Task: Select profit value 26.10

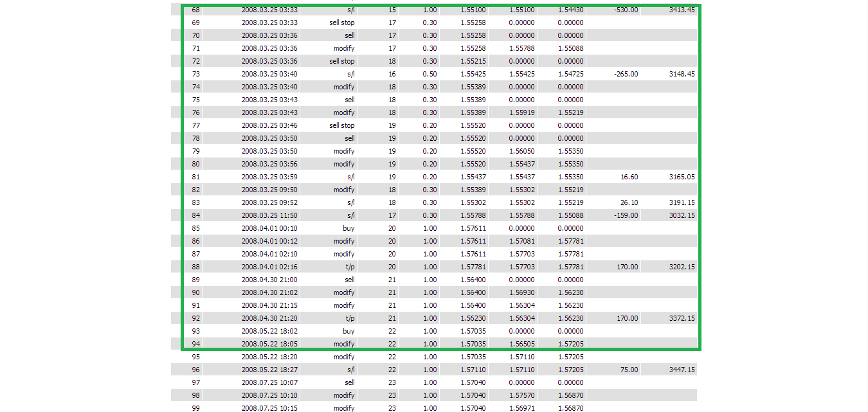Action: click(629, 202)
